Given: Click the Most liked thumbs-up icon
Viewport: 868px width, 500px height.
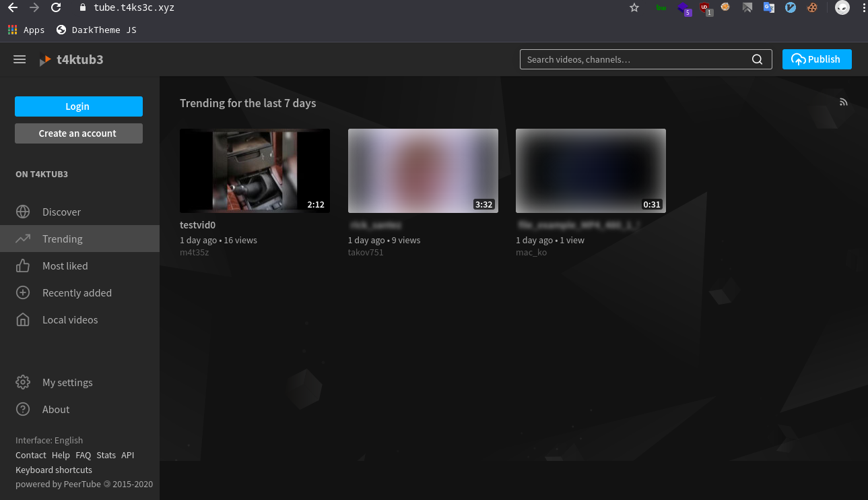Looking at the screenshot, I should coord(23,265).
